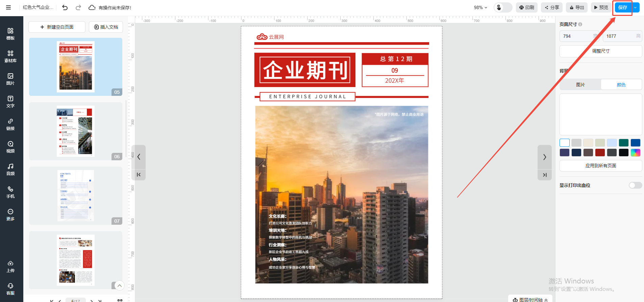The width and height of the screenshot is (644, 302).
Task: Pick the dark red color swatch
Action: coord(600,153)
